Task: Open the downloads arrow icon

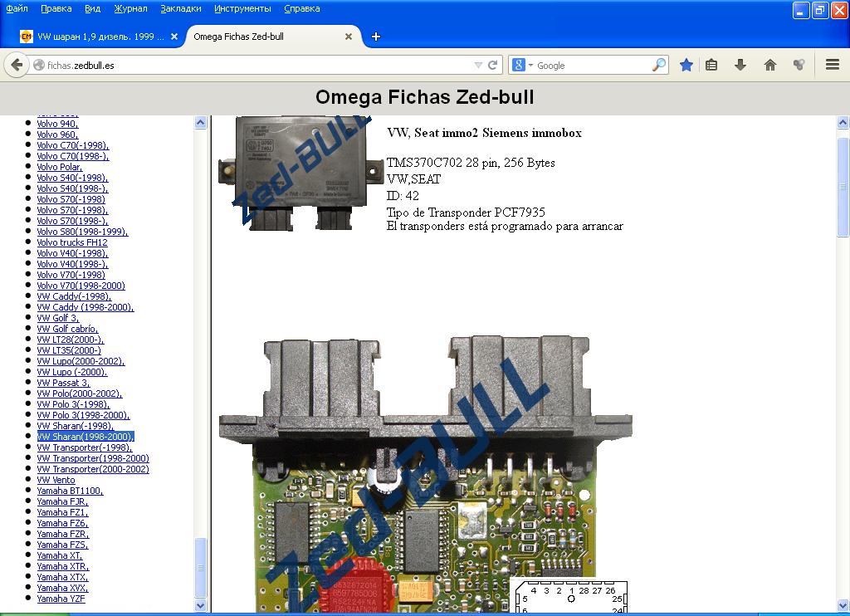Action: coord(740,65)
